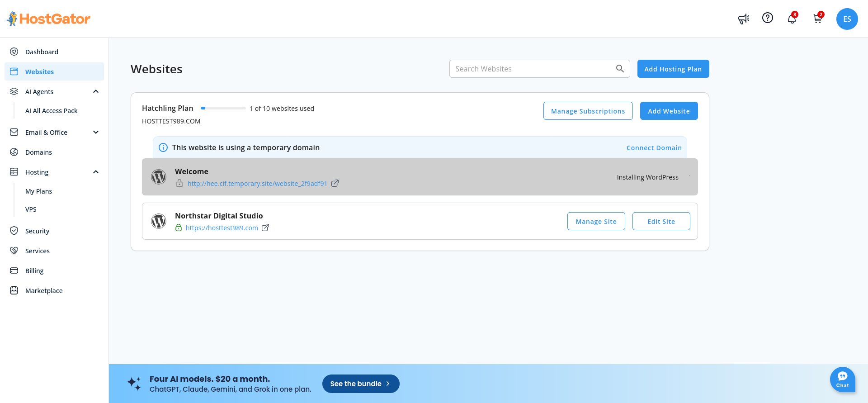View notifications via the bell icon
Screen dimensions: 868x403
coord(792,19)
